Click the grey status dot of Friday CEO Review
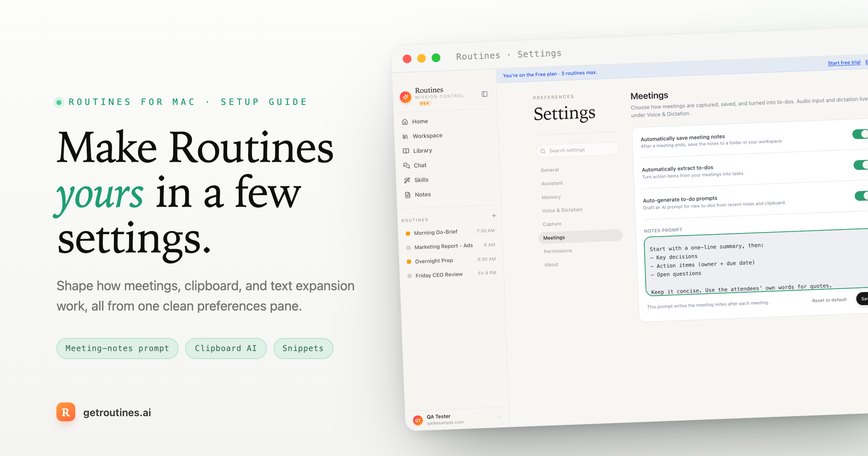868x456 pixels. point(410,276)
